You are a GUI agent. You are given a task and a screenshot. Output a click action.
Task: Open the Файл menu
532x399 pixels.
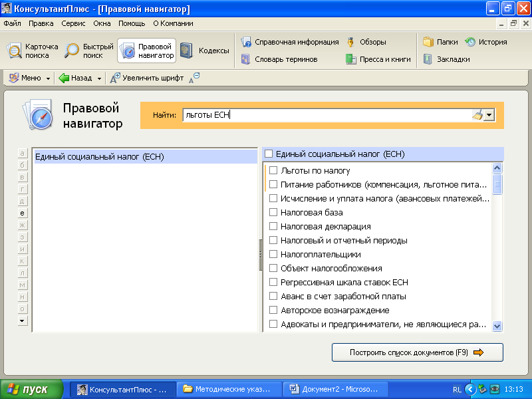pos(12,23)
